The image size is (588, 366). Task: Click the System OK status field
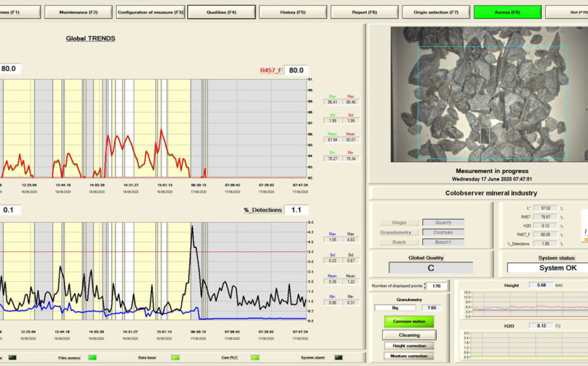click(x=547, y=268)
